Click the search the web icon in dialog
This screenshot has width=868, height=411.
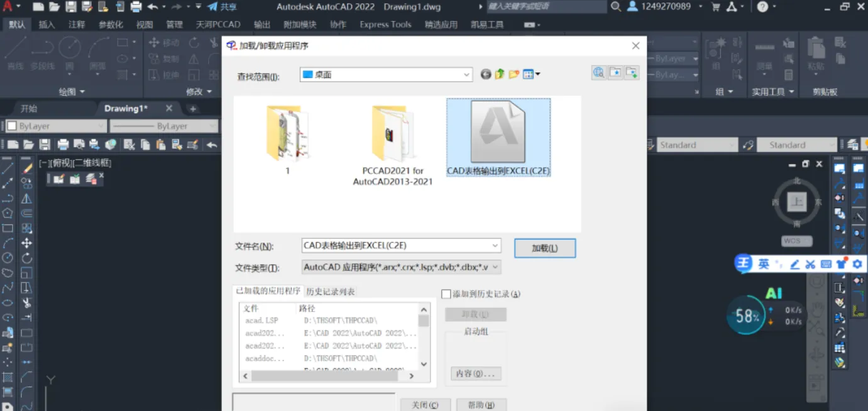click(599, 72)
